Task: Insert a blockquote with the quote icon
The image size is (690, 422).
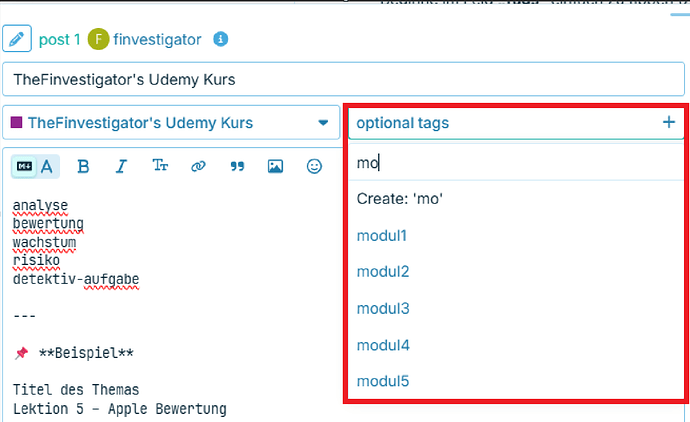Action: [237, 166]
